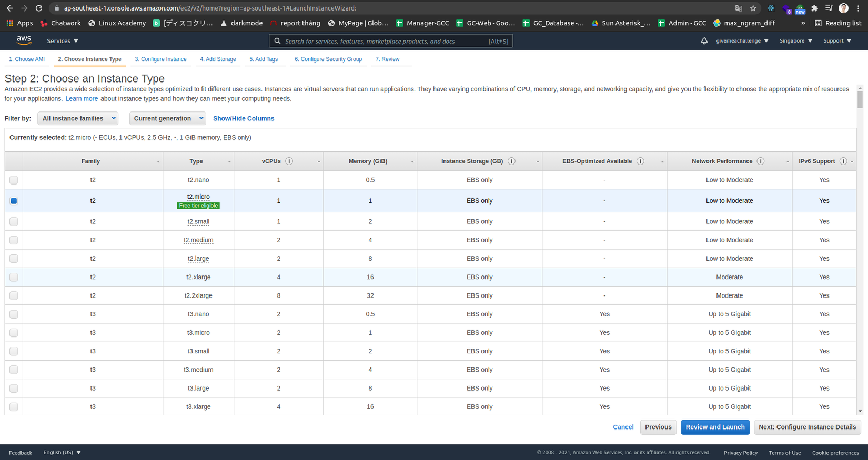Click the AWS logo home icon
Viewport: 868px width, 460px height.
[24, 40]
